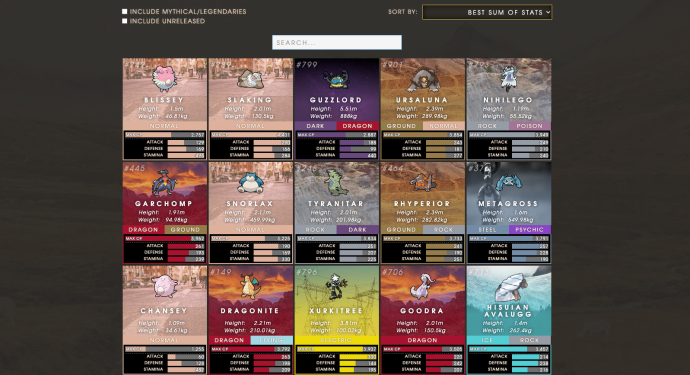The width and height of the screenshot is (690, 375).
Task: Click the Rhyperior card title
Action: click(422, 204)
